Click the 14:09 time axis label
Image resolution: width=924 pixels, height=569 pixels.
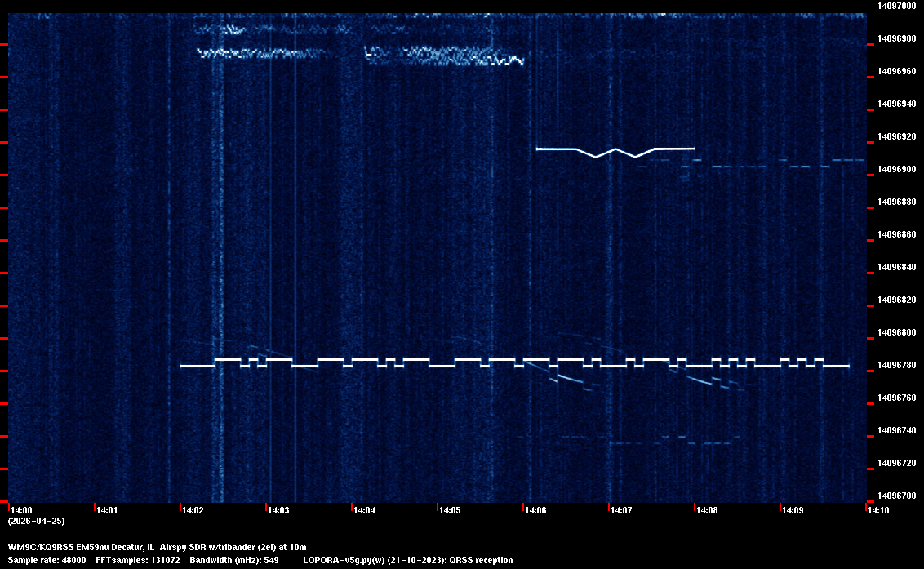click(x=793, y=511)
